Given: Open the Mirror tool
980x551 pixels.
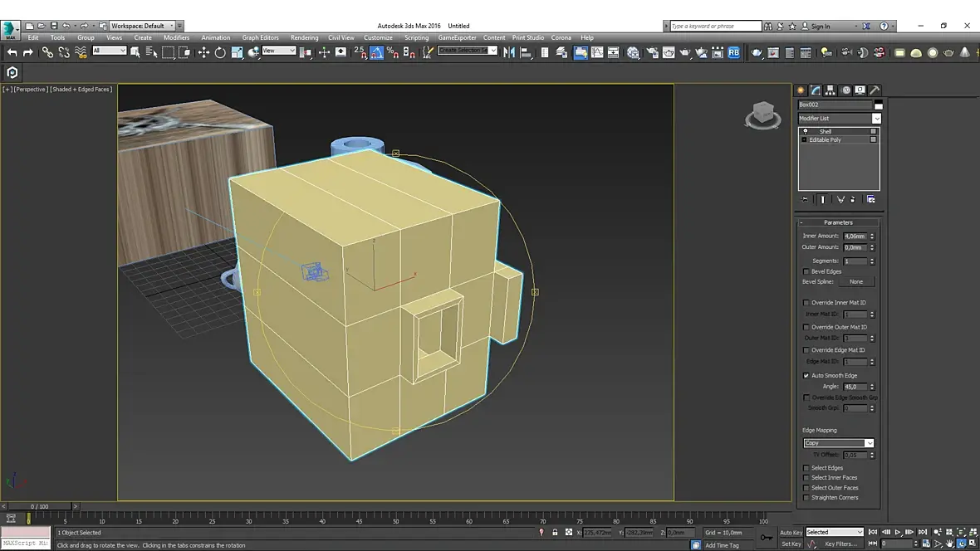Looking at the screenshot, I should click(x=510, y=52).
